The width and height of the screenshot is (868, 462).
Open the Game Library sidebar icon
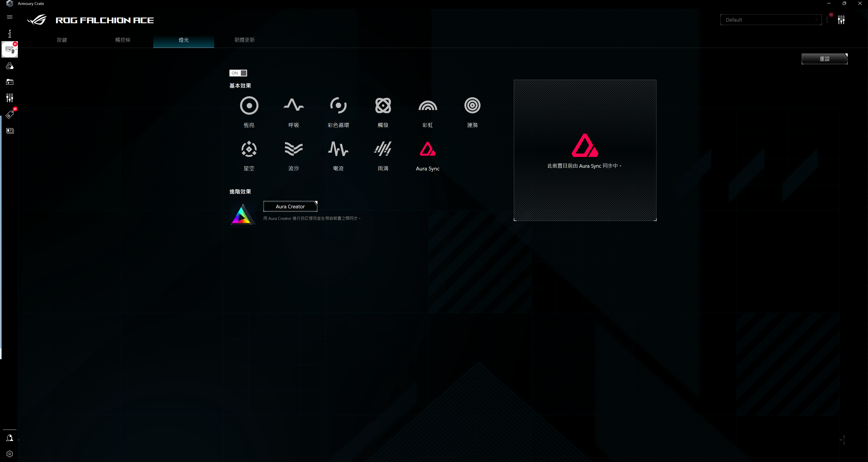tap(10, 82)
